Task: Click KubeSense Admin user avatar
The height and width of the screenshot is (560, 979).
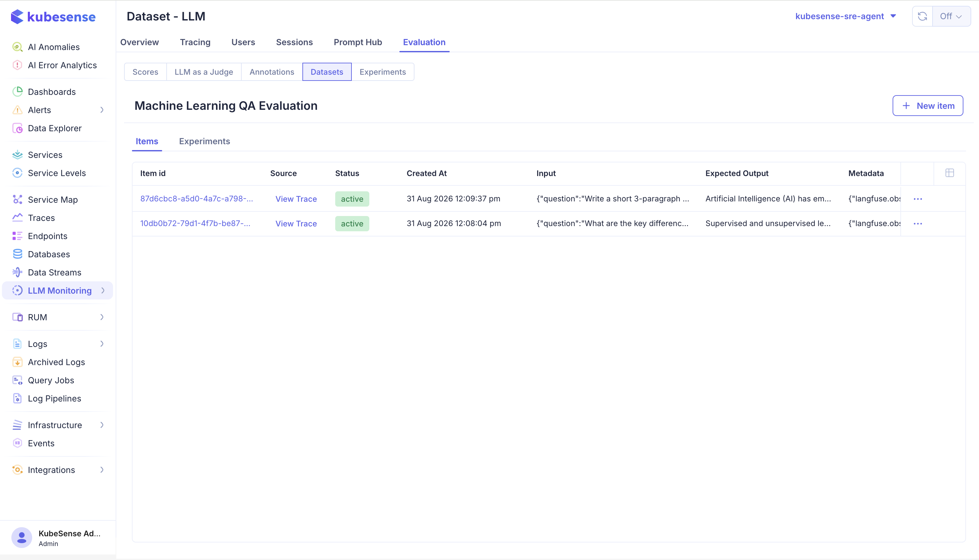Action: point(21,537)
